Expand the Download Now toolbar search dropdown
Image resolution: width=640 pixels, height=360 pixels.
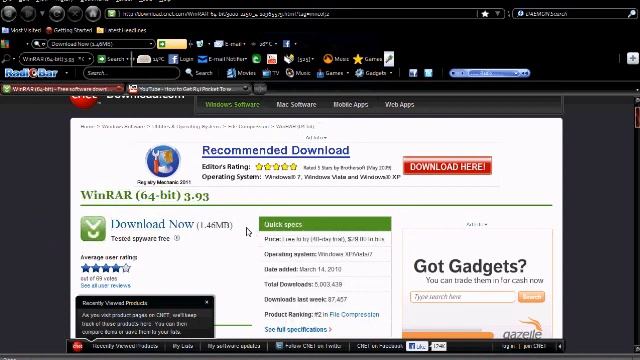coord(151,44)
